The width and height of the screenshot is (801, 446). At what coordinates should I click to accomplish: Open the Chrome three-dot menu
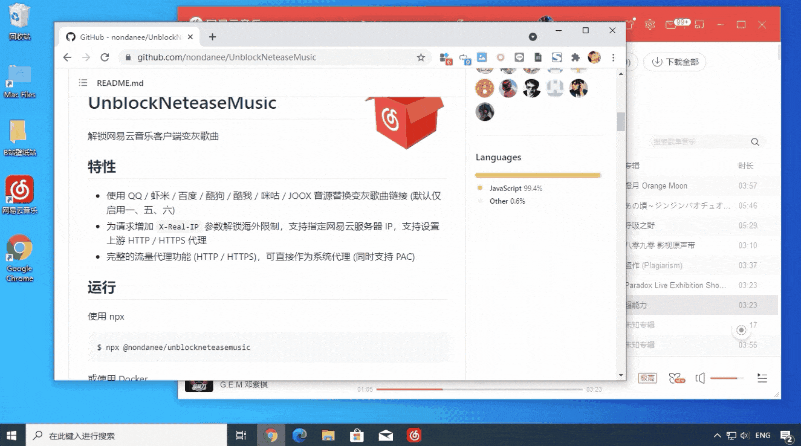613,57
